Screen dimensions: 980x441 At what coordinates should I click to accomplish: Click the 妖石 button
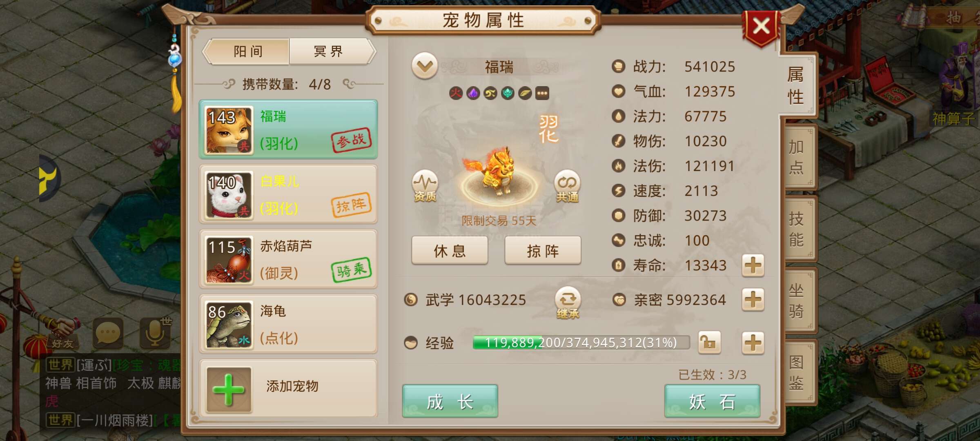coord(713,401)
